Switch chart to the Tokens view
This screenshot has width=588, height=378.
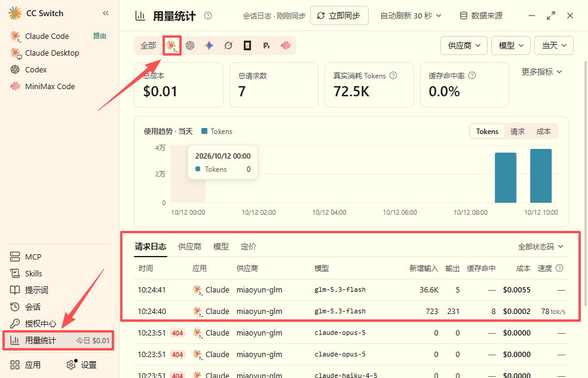(x=487, y=132)
